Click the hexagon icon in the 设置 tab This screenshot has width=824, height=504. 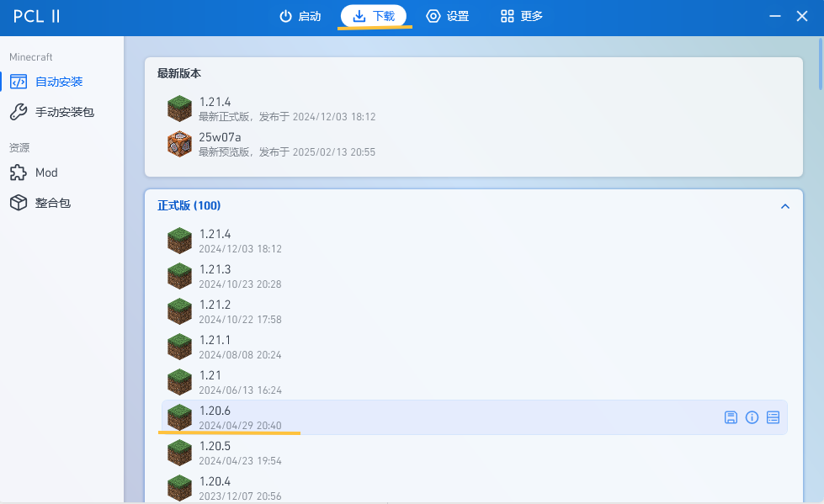tap(433, 16)
